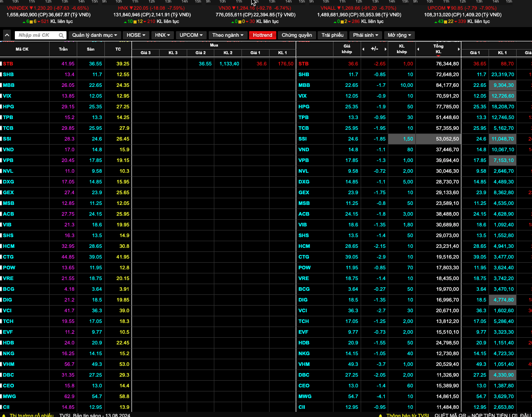Open the Theo ngành dropdown
Image resolution: width=532 pixels, height=417 pixels.
228,35
